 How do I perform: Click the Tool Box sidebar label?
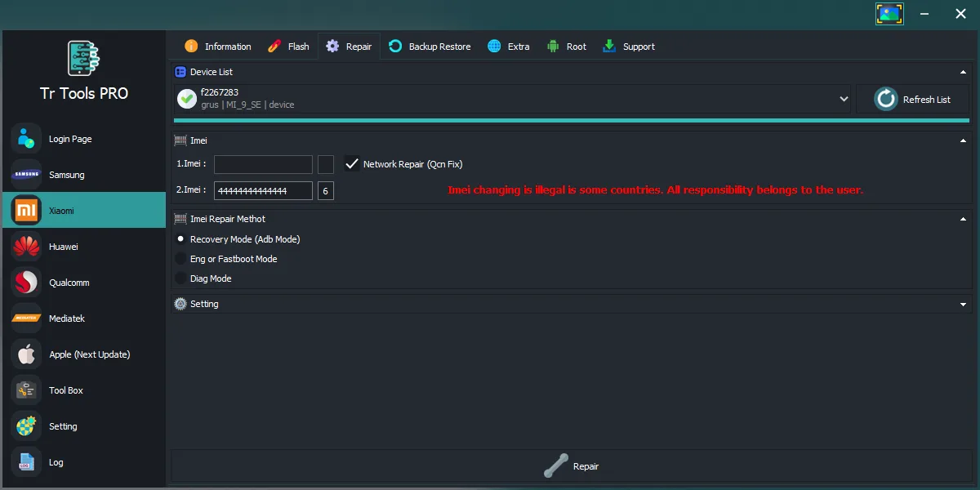pos(66,390)
